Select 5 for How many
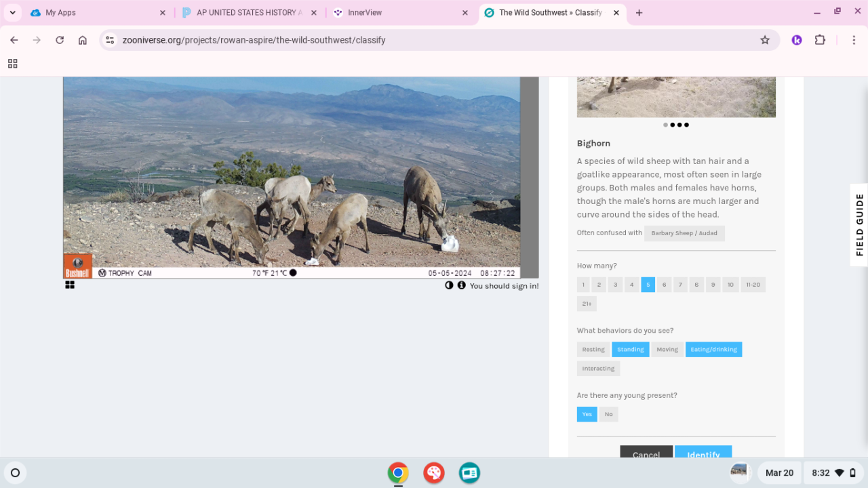Image resolution: width=868 pixels, height=488 pixels. click(x=648, y=285)
